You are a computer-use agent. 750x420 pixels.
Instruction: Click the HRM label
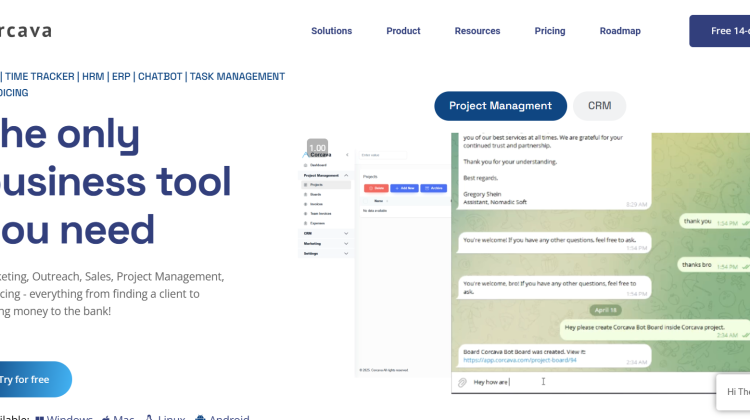93,77
